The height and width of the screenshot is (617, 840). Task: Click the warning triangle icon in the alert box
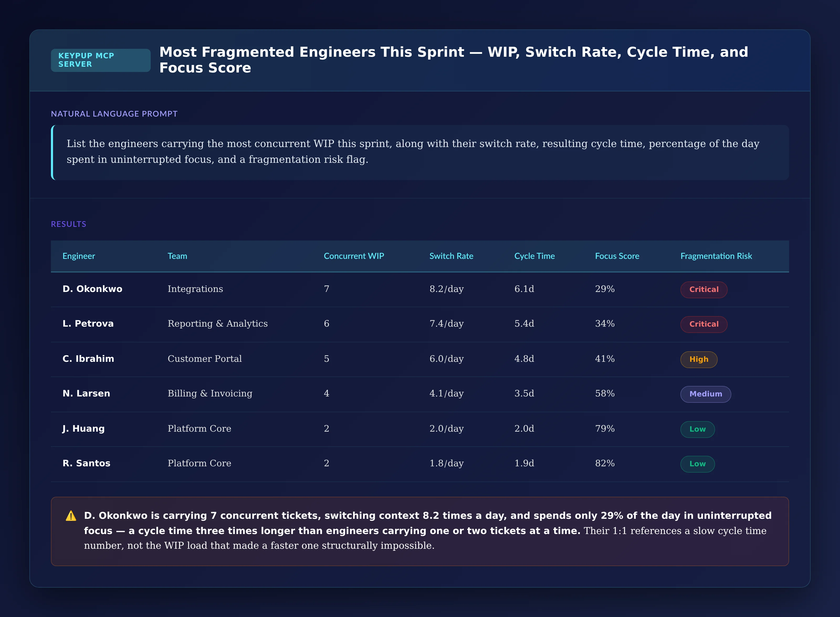coord(71,516)
